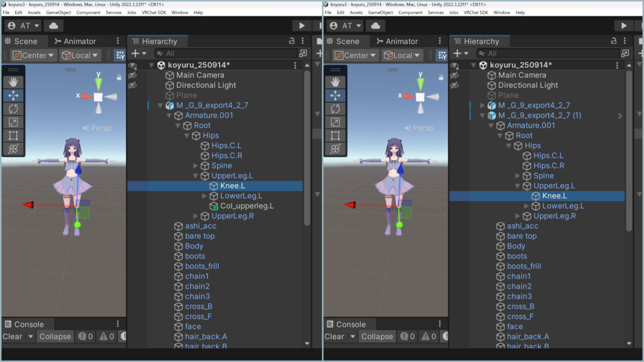Click the lock icon in right Hierarchy panel
The width and height of the screenshot is (644, 362).
pyautogui.click(x=614, y=41)
